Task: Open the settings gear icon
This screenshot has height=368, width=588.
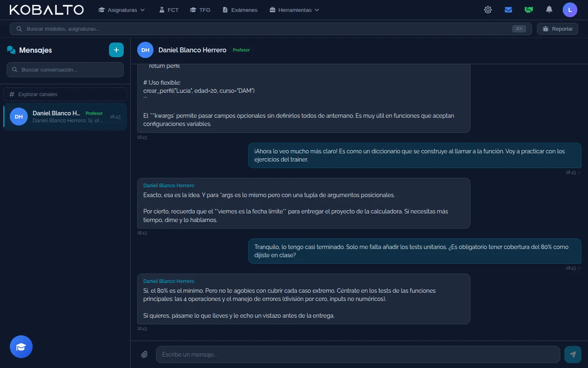Action: coord(488,10)
